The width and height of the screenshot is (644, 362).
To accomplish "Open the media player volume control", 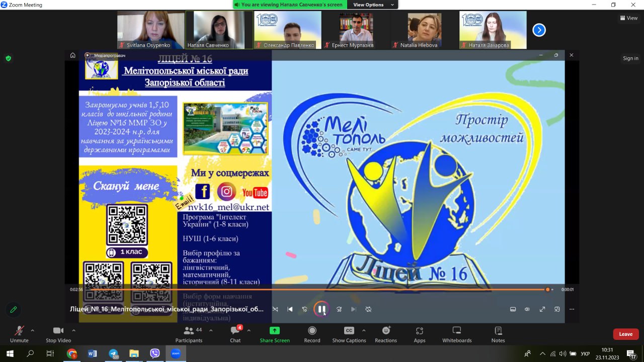I will [527, 309].
